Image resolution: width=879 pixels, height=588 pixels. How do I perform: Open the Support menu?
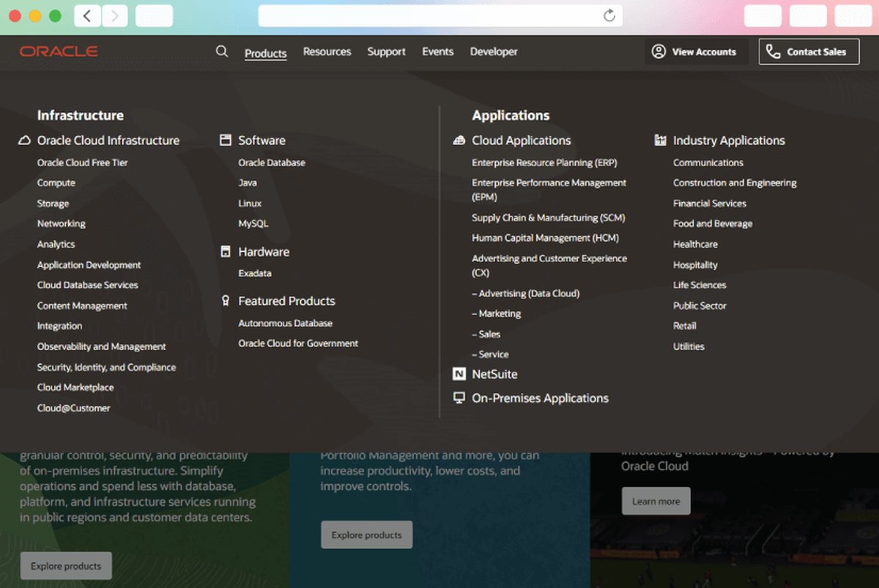coord(386,52)
